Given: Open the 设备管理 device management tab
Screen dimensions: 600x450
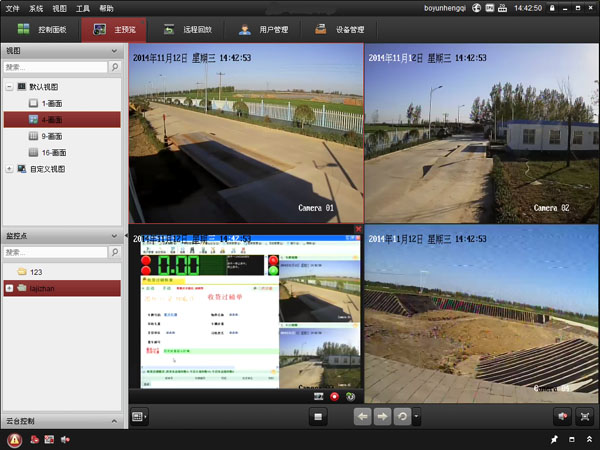Looking at the screenshot, I should click(339, 30).
